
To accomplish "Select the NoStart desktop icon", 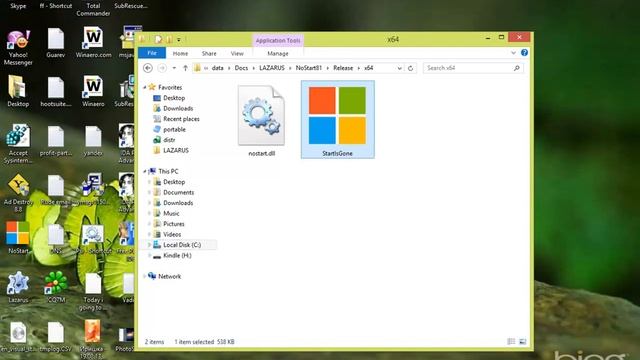I will pyautogui.click(x=18, y=238).
